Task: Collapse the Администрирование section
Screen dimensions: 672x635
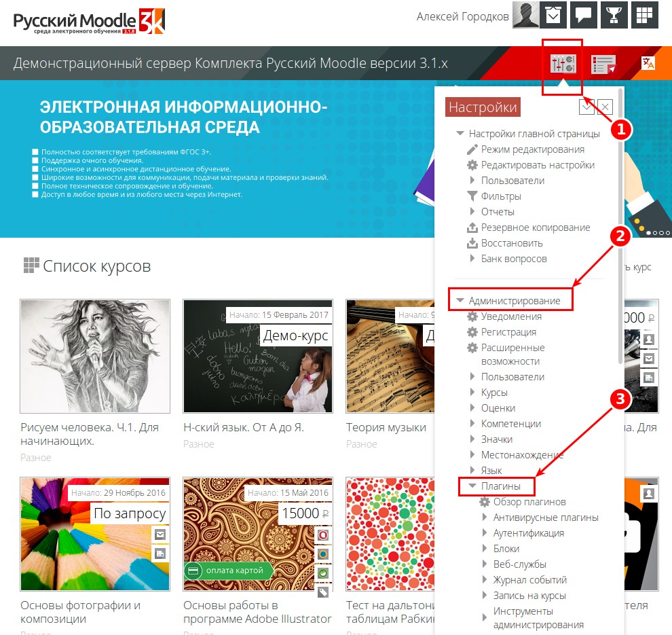Action: 460,301
